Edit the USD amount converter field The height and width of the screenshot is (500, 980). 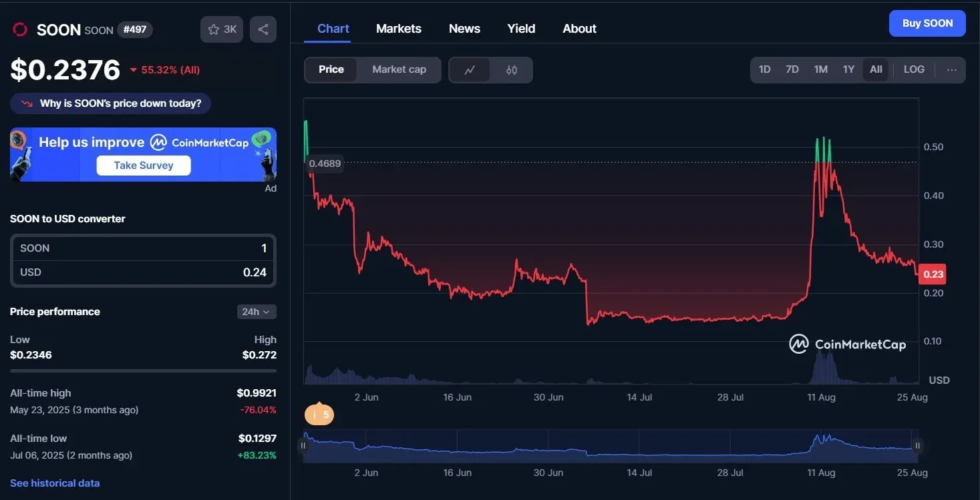143,272
